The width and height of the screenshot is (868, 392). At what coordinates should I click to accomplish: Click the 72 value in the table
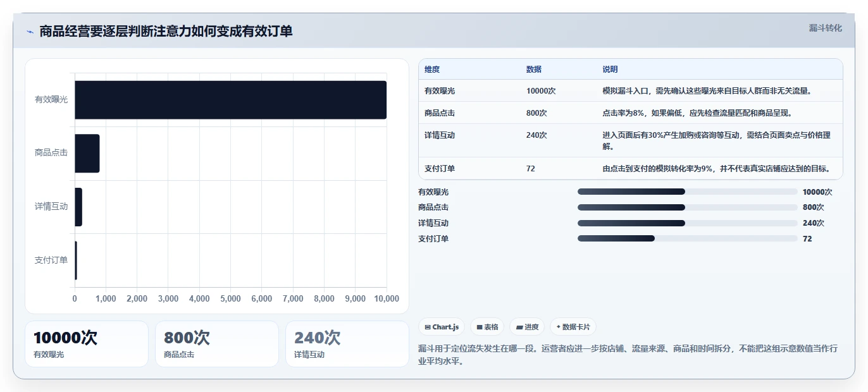(x=531, y=169)
